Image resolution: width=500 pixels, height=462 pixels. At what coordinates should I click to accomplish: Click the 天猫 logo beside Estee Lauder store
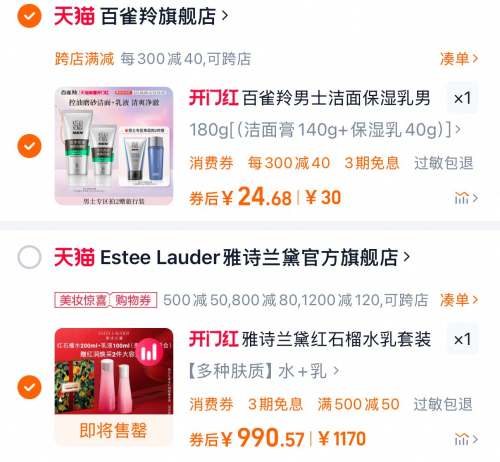(74, 257)
